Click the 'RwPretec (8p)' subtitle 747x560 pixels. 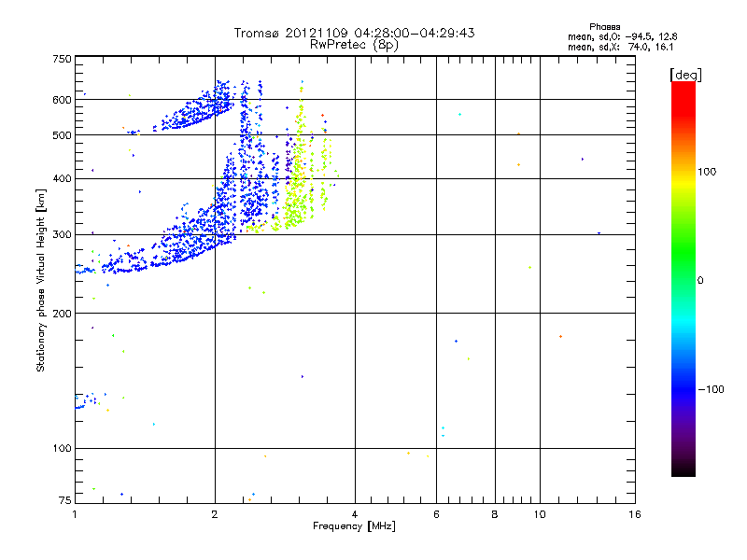pyautogui.click(x=354, y=45)
